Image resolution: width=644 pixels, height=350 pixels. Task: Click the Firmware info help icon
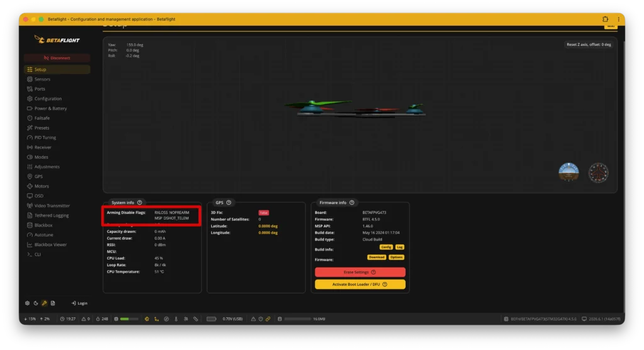coord(352,203)
